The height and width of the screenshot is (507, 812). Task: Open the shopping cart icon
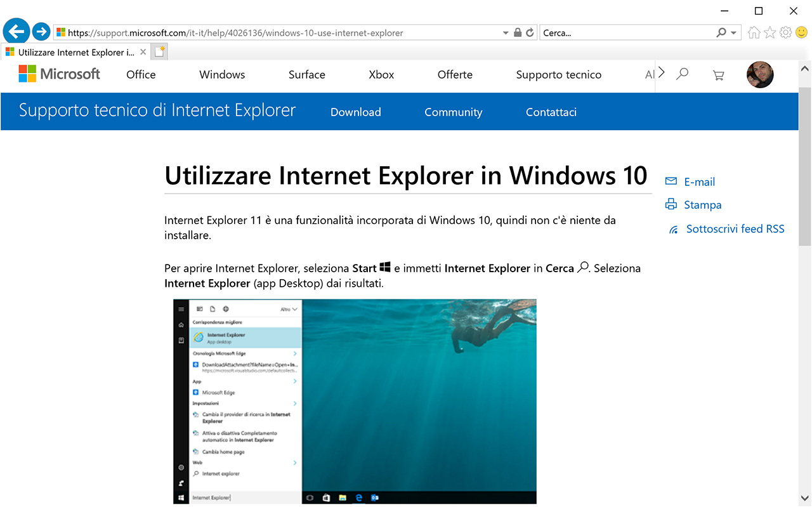click(718, 75)
